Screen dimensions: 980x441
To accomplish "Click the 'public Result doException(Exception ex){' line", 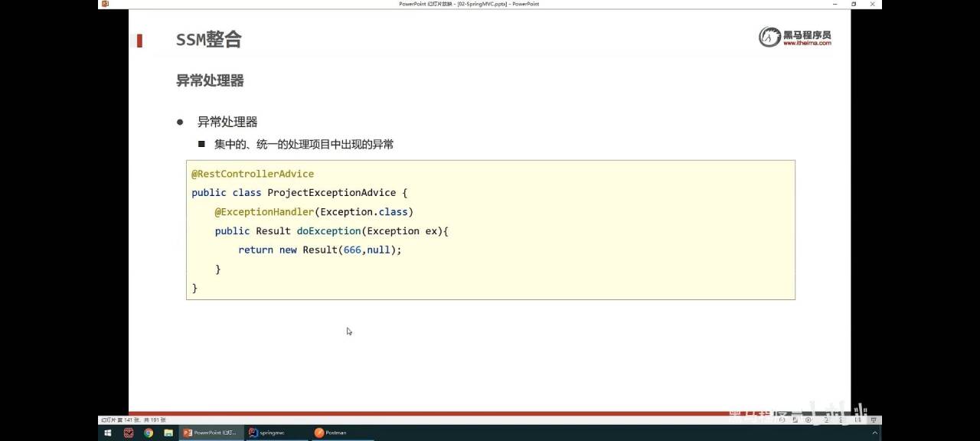I will 332,231.
